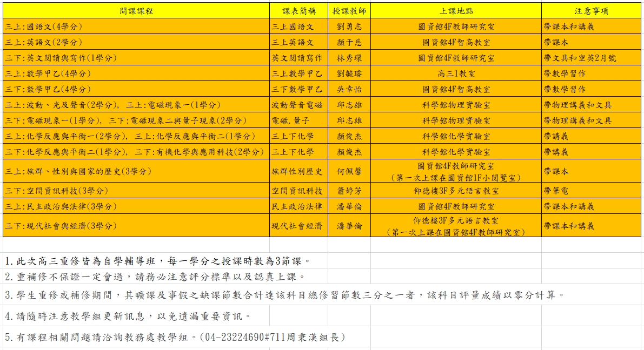Select the 課表簡稱 header cell
The image size is (644, 350).
(298, 11)
